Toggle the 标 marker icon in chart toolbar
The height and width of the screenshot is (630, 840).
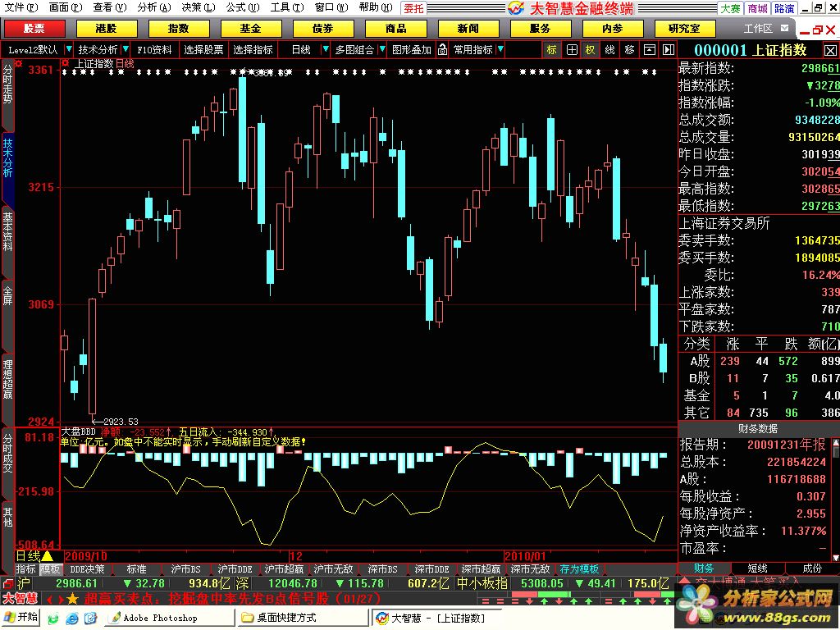(552, 50)
